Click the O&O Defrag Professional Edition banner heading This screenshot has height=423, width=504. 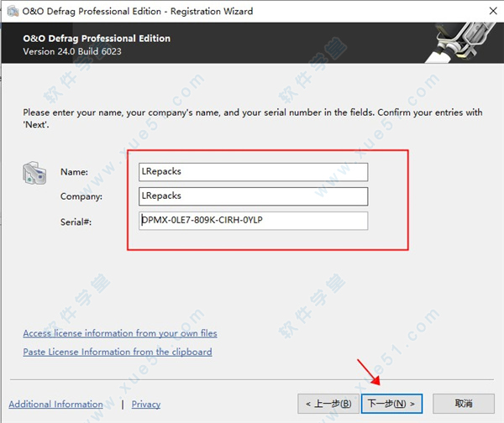pyautogui.click(x=97, y=39)
